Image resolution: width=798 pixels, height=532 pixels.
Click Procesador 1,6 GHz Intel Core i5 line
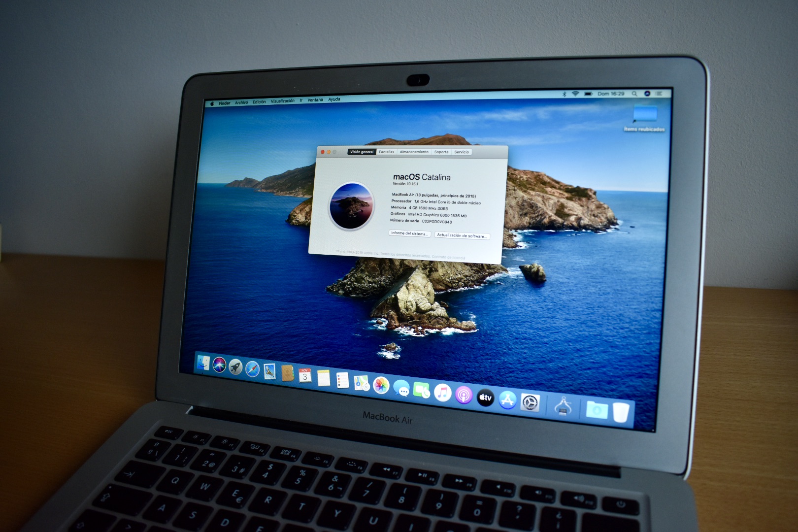436,202
